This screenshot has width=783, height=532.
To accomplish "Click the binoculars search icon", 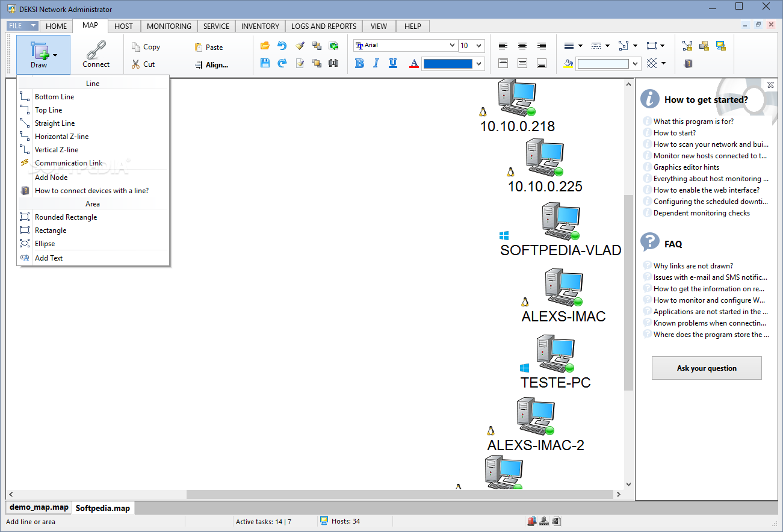I will pyautogui.click(x=333, y=63).
